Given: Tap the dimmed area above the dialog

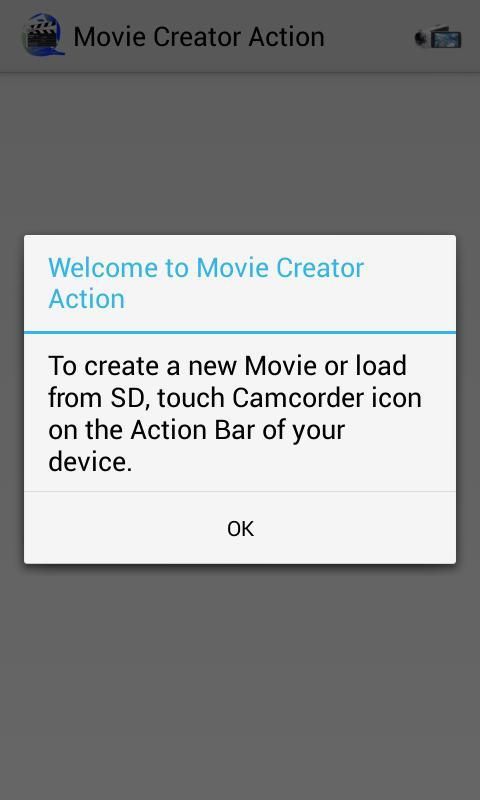Looking at the screenshot, I should click(x=240, y=153).
